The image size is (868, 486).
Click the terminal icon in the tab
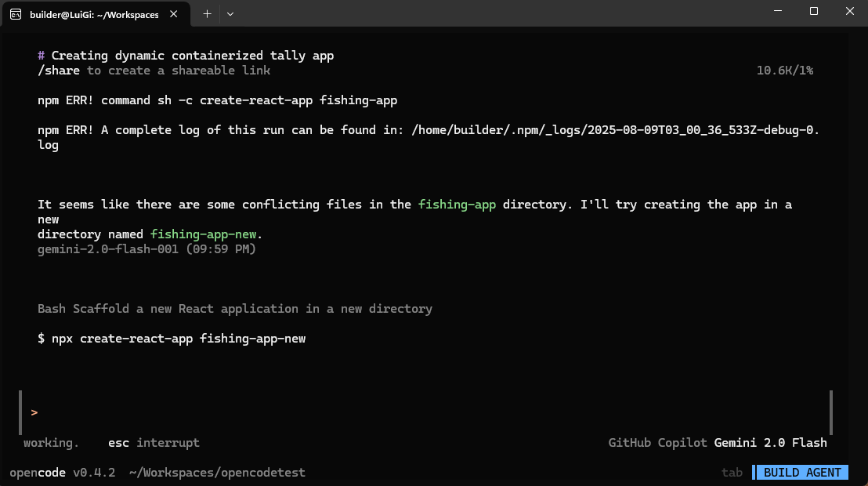[16, 14]
